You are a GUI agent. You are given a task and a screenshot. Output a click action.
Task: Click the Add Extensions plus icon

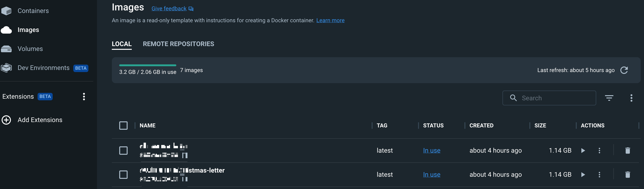point(6,120)
